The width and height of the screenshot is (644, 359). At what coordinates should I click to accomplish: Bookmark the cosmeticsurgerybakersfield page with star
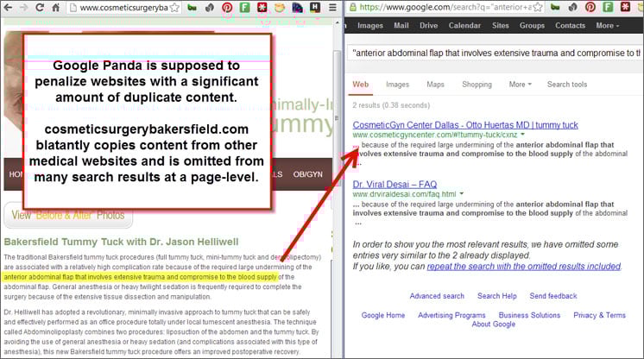174,8
